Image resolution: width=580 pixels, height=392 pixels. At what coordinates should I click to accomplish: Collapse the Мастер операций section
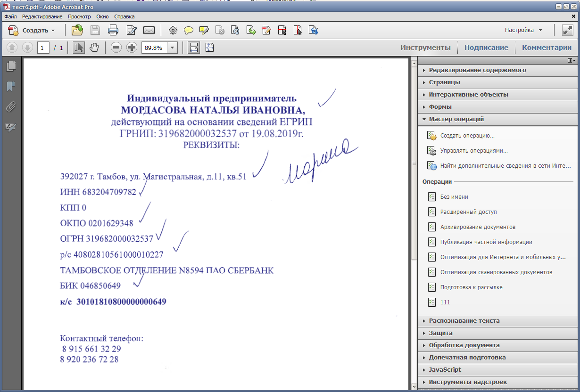click(x=497, y=119)
